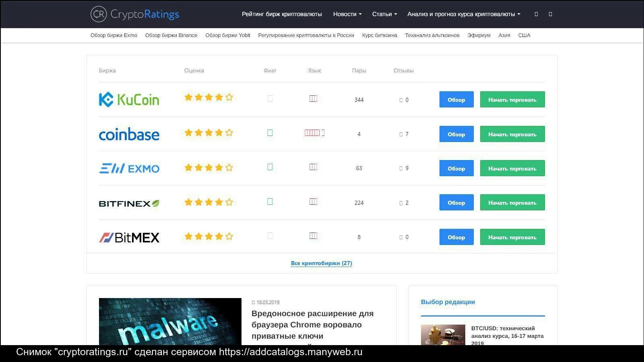Image resolution: width=644 pixels, height=362 pixels.
Task: Click Начать торговать for Coinbase
Action: click(512, 134)
